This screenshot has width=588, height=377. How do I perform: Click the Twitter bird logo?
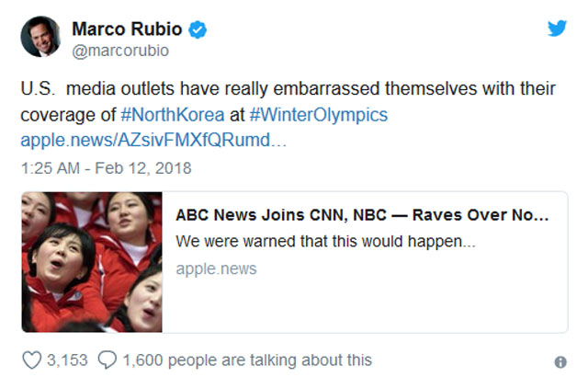[557, 28]
